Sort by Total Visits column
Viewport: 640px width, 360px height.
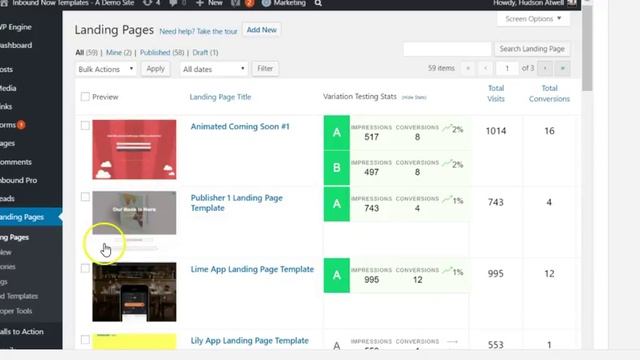click(496, 93)
